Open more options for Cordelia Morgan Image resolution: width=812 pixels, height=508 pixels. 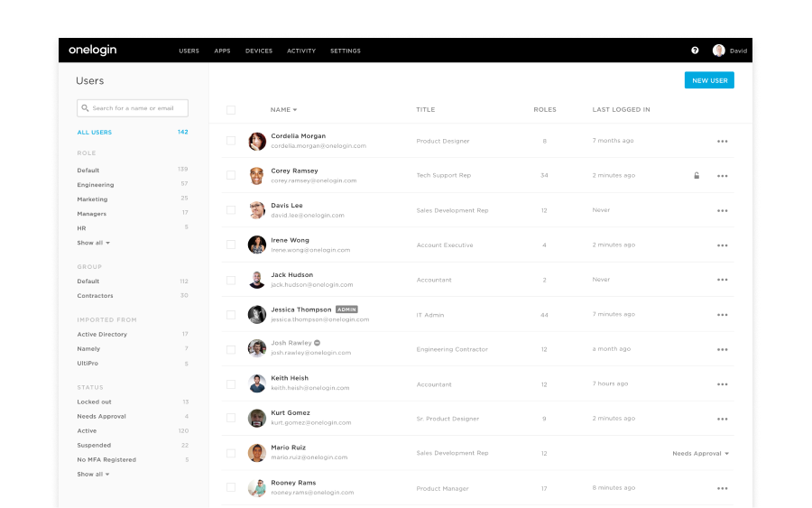(x=723, y=142)
